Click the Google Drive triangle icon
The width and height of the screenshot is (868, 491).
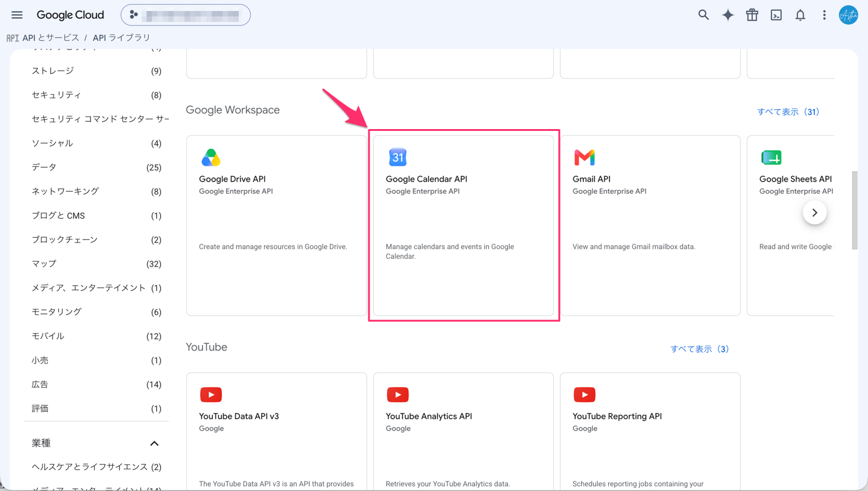[x=211, y=157]
